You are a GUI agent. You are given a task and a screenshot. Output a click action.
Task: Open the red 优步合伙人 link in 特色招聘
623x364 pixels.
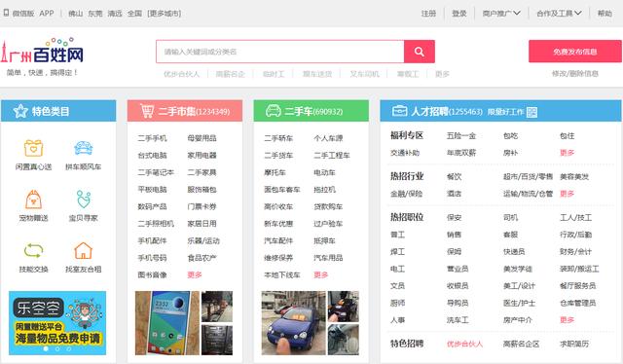(464, 344)
